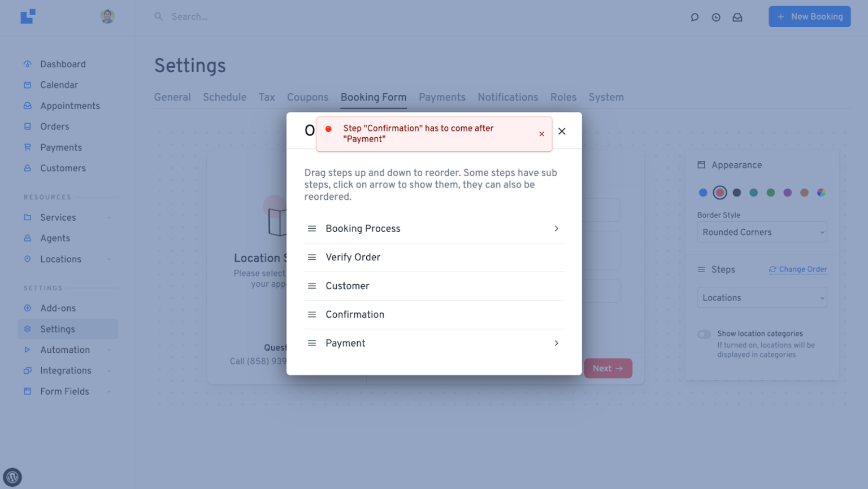
Task: Open Appointments from the sidebar
Action: pyautogui.click(x=70, y=106)
